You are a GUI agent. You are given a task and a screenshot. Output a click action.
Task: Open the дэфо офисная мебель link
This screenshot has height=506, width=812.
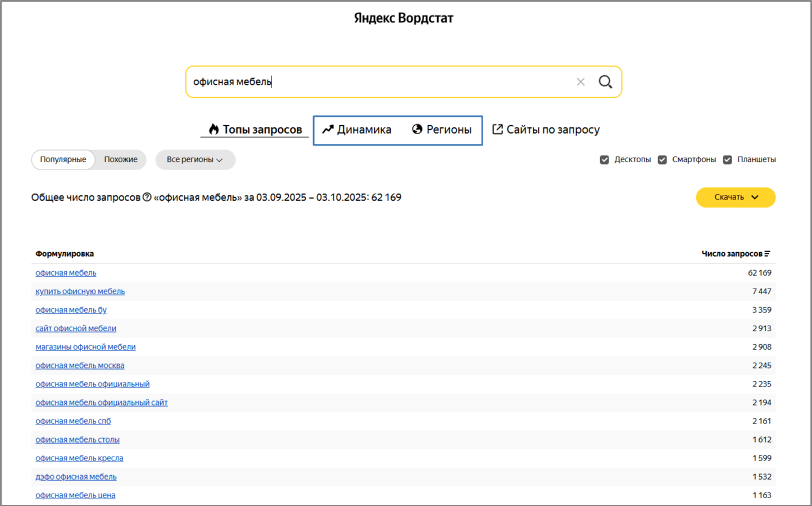point(76,477)
